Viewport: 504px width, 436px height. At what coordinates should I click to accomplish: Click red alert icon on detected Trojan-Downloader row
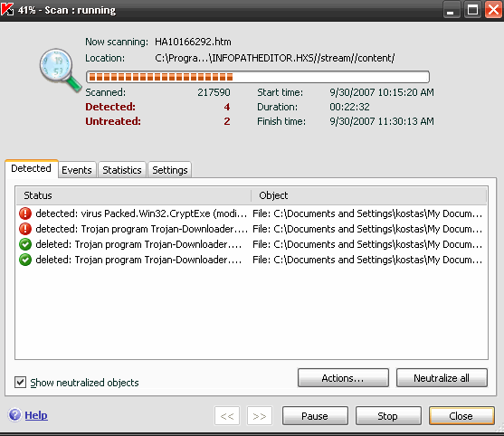pyautogui.click(x=25, y=229)
